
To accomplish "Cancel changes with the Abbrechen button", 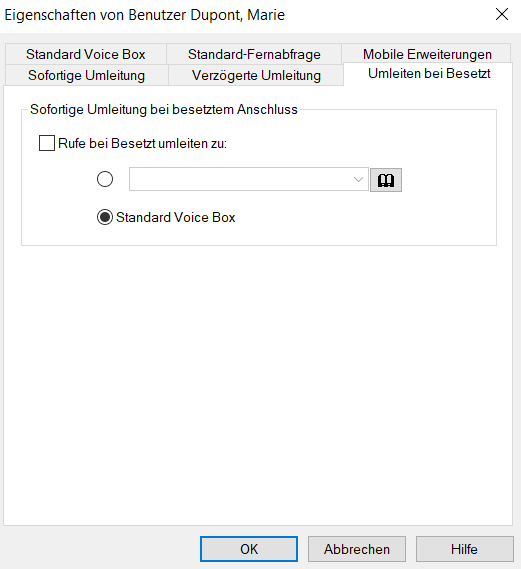I will [x=357, y=549].
